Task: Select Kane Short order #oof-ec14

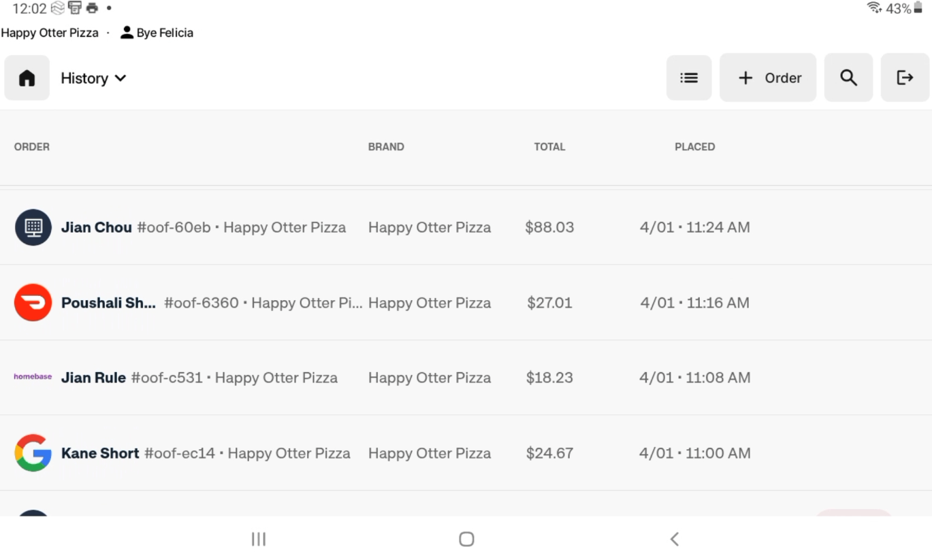Action: (x=206, y=453)
